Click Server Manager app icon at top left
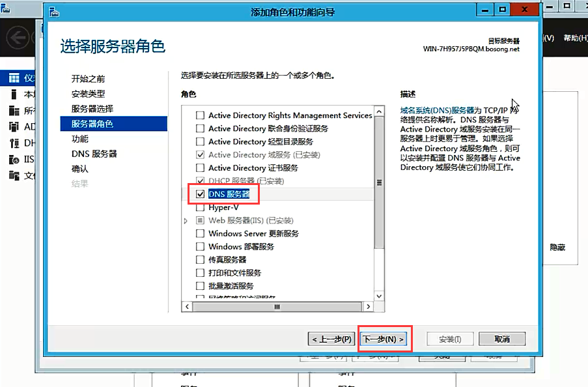This screenshot has height=387, width=588. [x=5, y=8]
